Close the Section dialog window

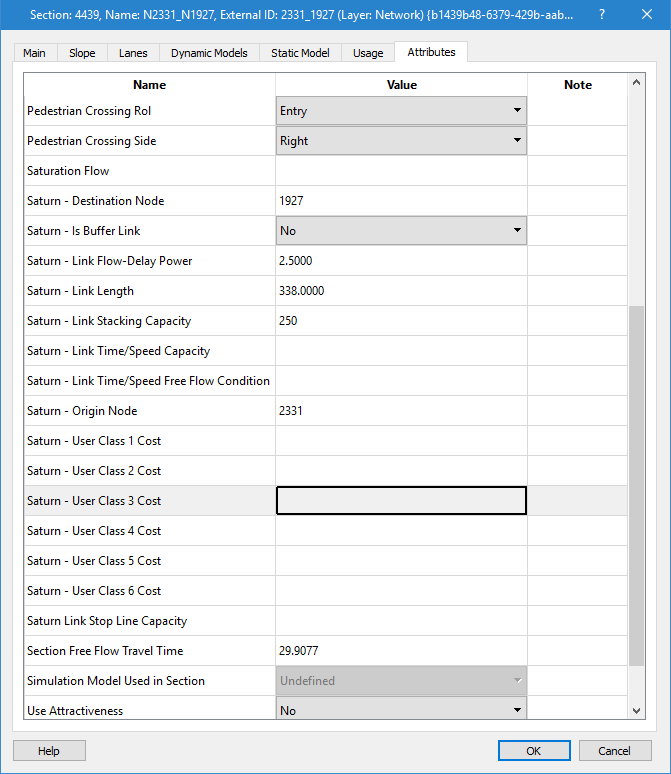[647, 14]
